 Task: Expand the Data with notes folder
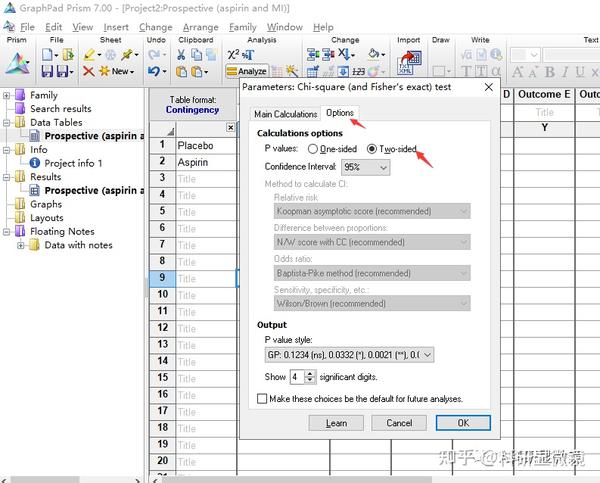[21, 245]
